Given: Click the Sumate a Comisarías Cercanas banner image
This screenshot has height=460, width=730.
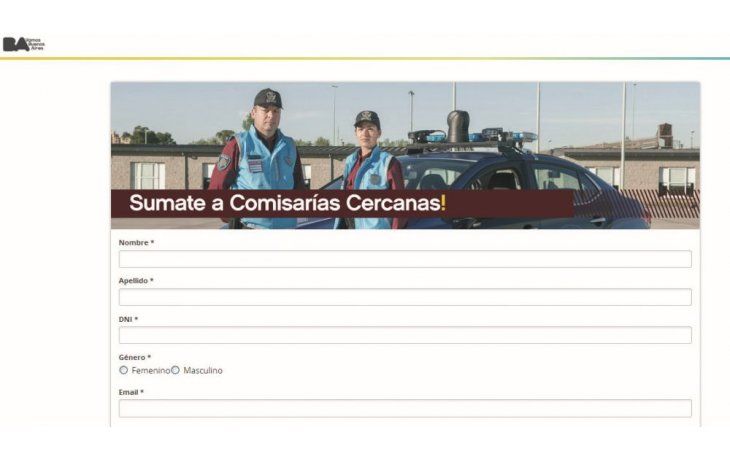Looking at the screenshot, I should coord(405,156).
